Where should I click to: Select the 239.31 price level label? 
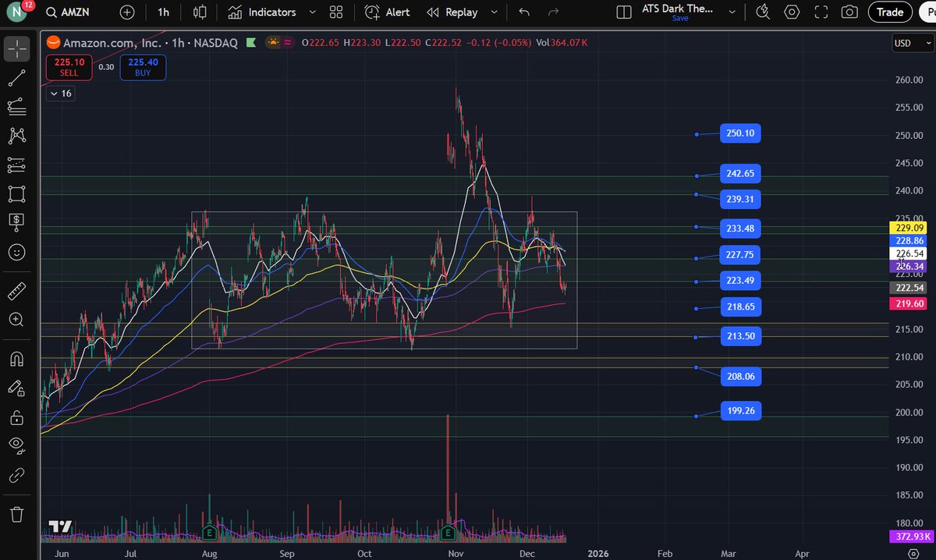pos(740,200)
